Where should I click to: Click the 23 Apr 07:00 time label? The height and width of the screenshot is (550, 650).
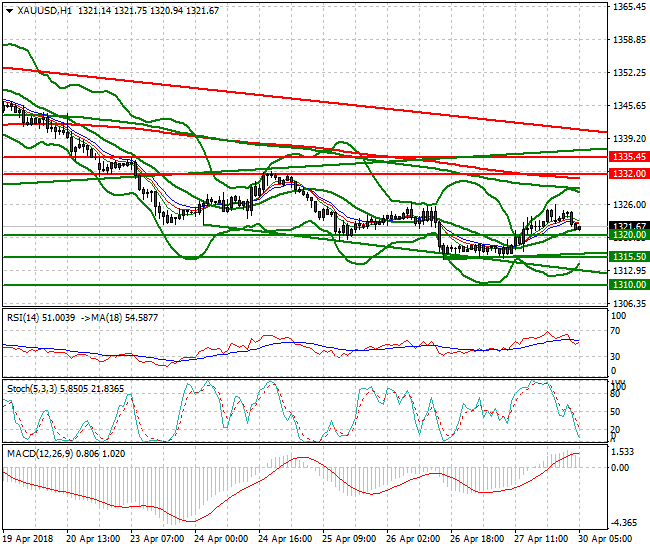coord(157,539)
